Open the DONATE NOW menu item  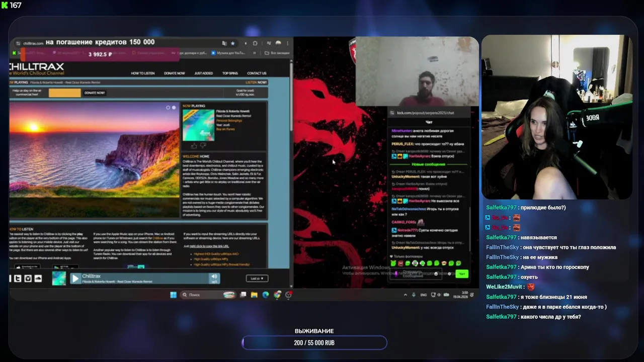click(175, 73)
